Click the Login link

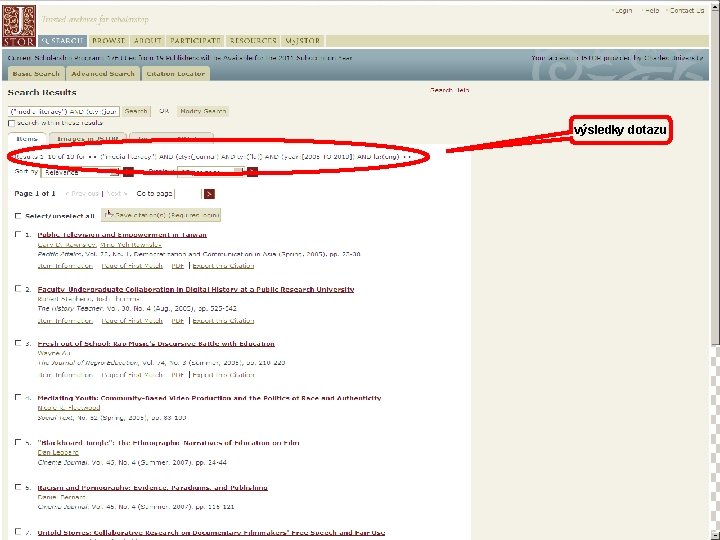[x=623, y=11]
